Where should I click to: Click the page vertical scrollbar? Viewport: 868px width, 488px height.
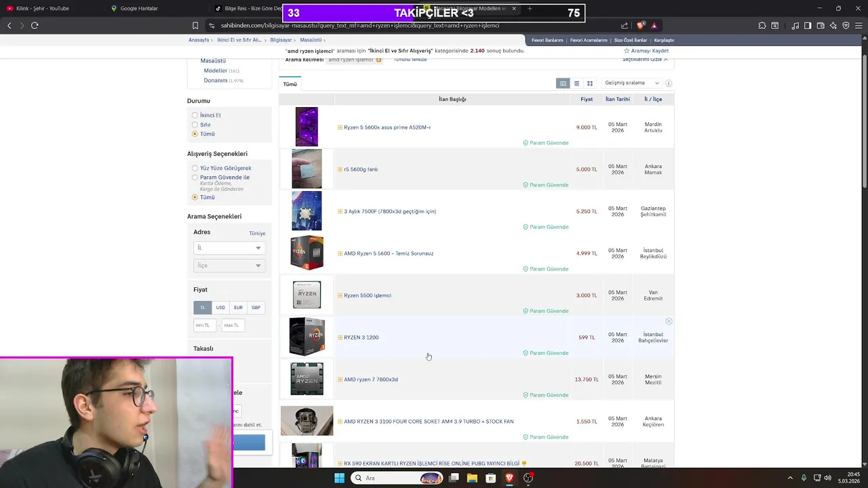864,122
